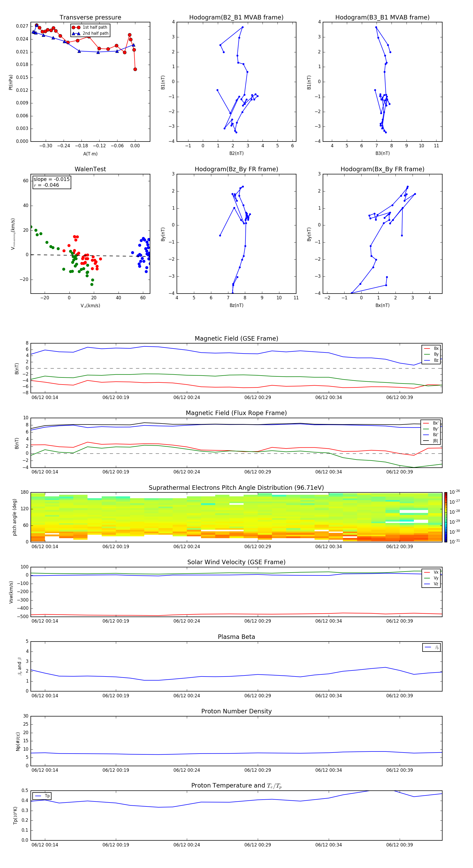Click the 'Proton Temperature and Te/Tp' title

pyautogui.click(x=236, y=786)
